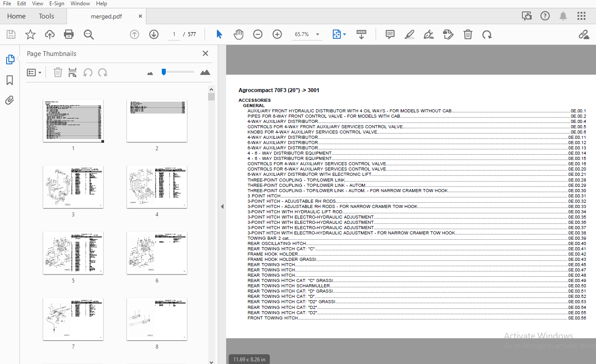Bookmark document with the star icon
Screen dimensions: 596x364
[30, 34]
